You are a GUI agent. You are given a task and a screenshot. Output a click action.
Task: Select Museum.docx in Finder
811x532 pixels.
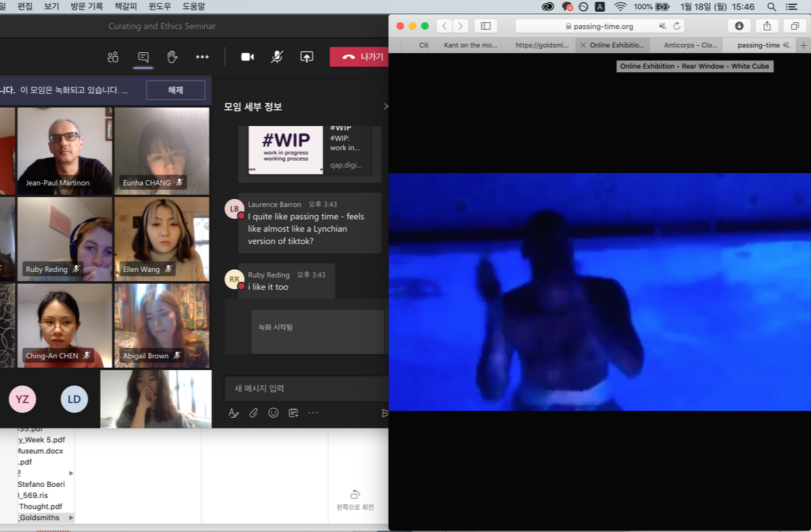pyautogui.click(x=40, y=451)
